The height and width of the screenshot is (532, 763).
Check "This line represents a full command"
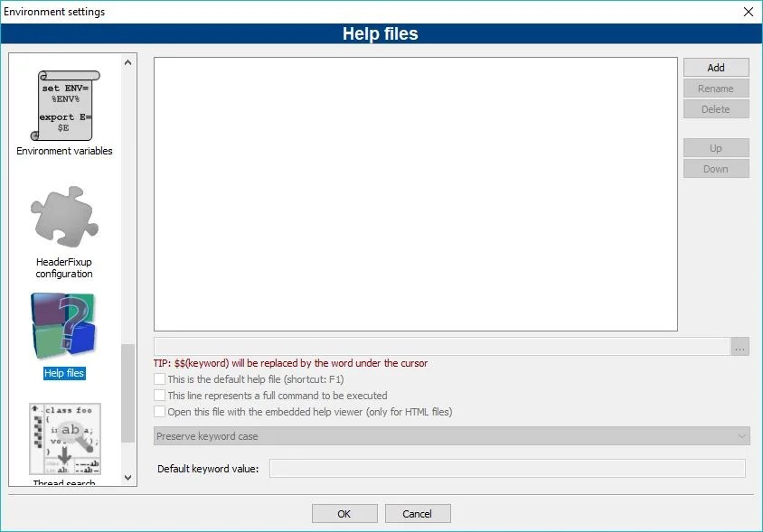pyautogui.click(x=159, y=395)
